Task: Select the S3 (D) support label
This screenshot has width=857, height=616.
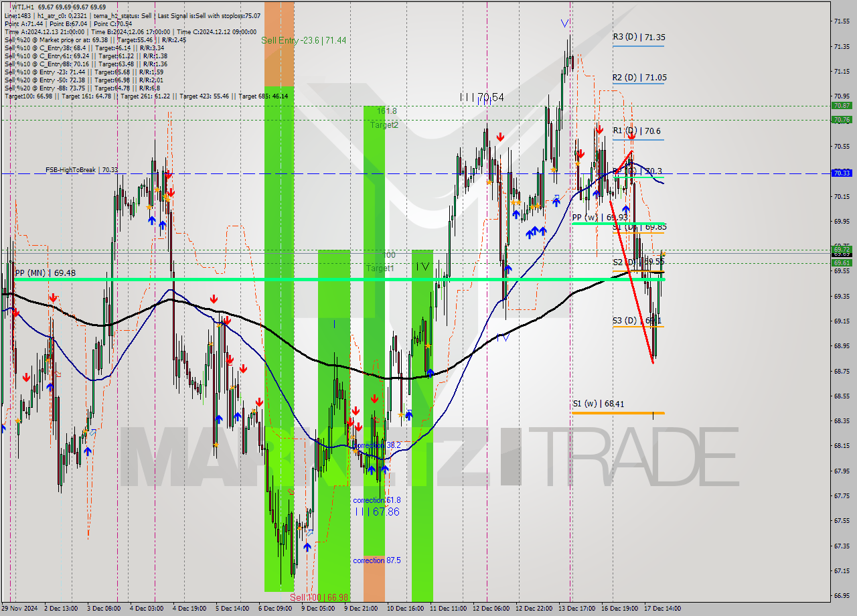Action: (637, 321)
